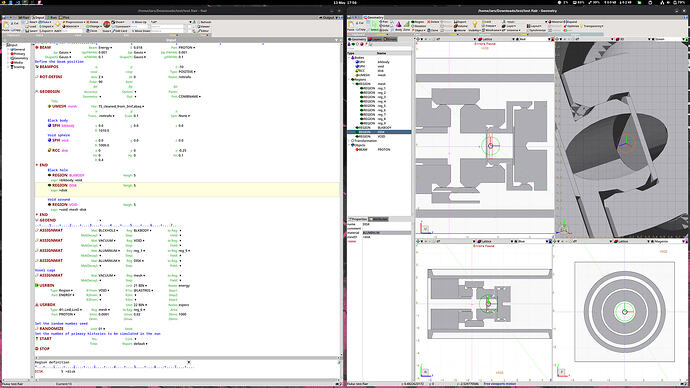
Task: Switch to the Plot tab
Action: (64, 18)
